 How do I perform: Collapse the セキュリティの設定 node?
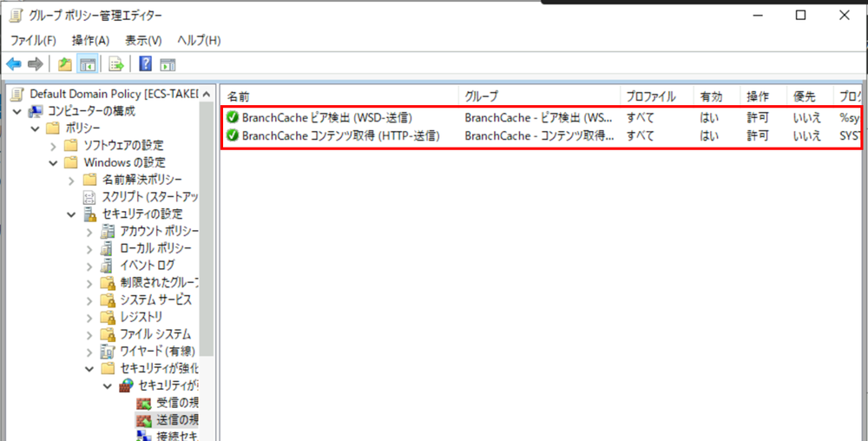coord(71,214)
